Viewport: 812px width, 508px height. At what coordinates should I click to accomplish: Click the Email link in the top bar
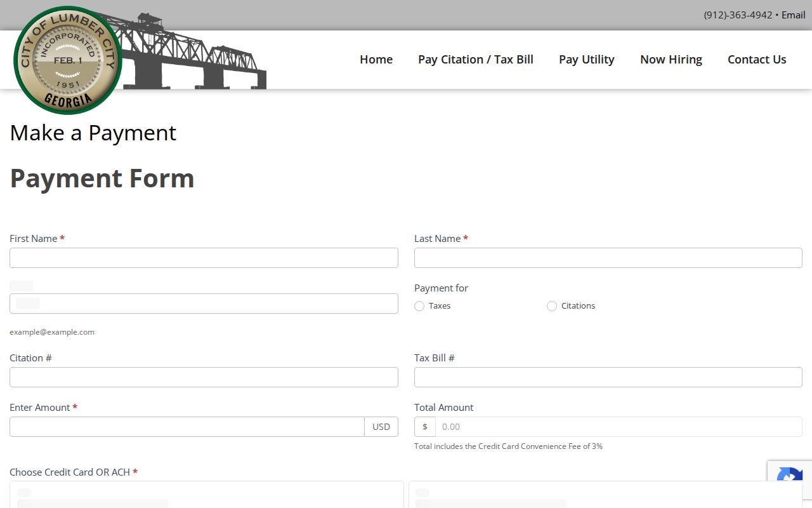click(794, 15)
